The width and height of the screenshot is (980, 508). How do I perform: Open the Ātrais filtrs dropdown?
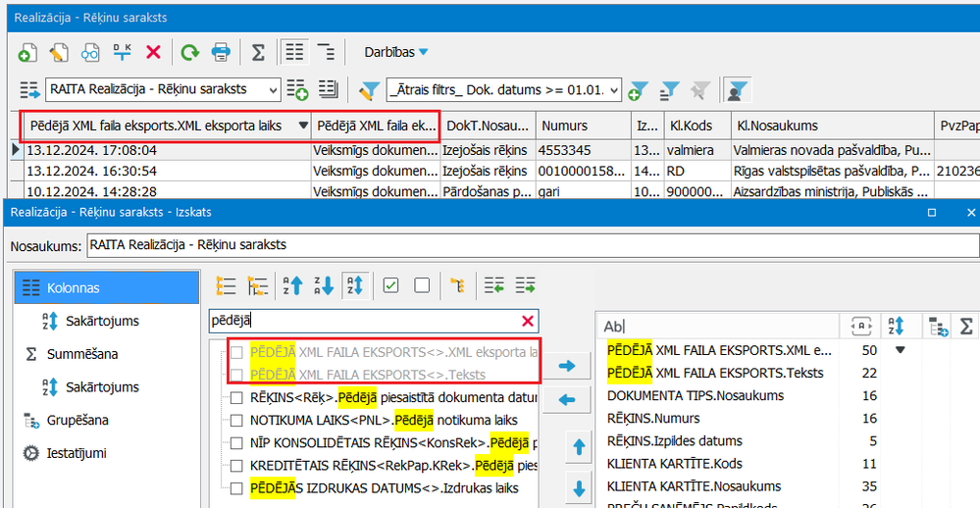[614, 90]
